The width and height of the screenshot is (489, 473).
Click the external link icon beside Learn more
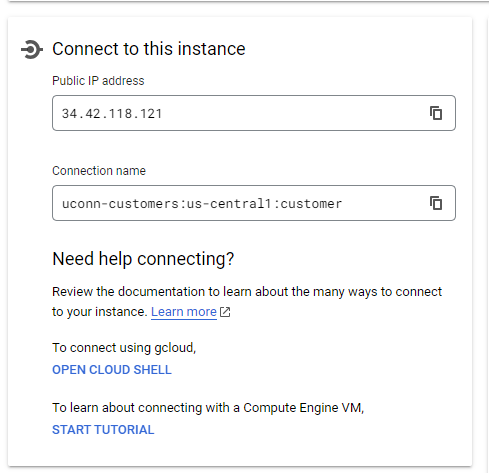pyautogui.click(x=225, y=312)
